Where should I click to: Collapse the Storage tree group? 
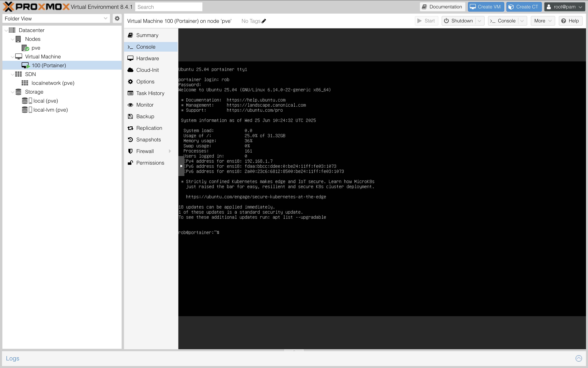pyautogui.click(x=12, y=92)
